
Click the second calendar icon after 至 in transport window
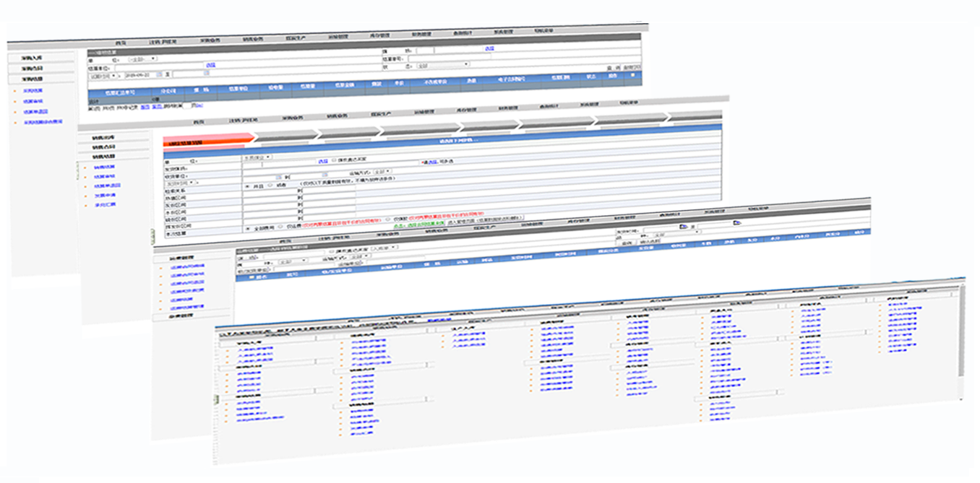(736, 223)
